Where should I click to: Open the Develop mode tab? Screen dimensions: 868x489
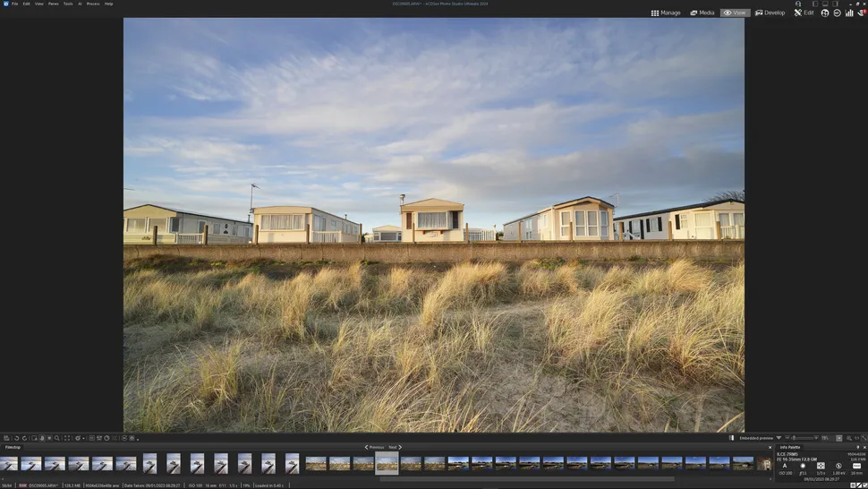coord(770,13)
